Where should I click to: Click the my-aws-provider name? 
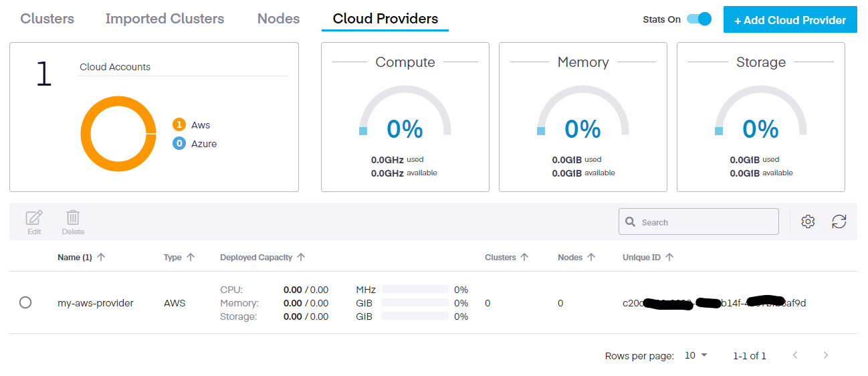tap(96, 303)
